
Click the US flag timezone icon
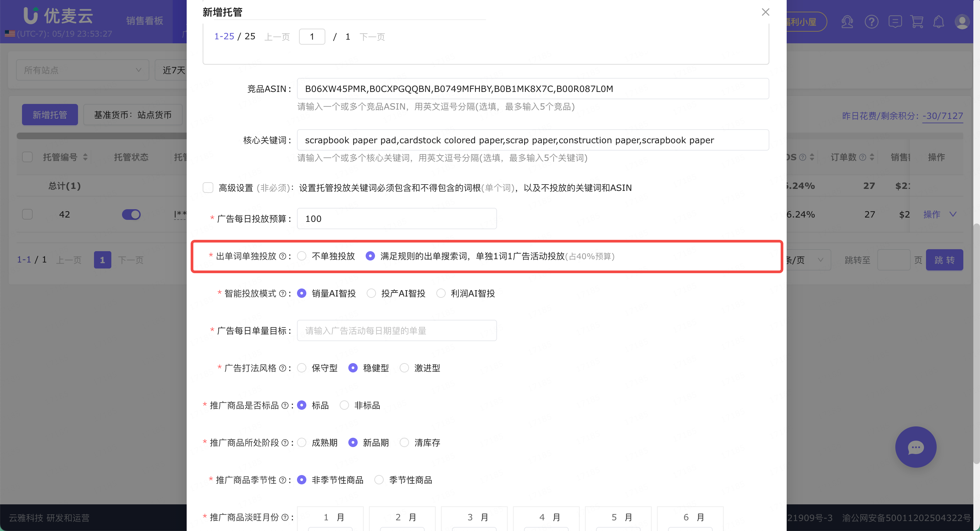tap(10, 33)
